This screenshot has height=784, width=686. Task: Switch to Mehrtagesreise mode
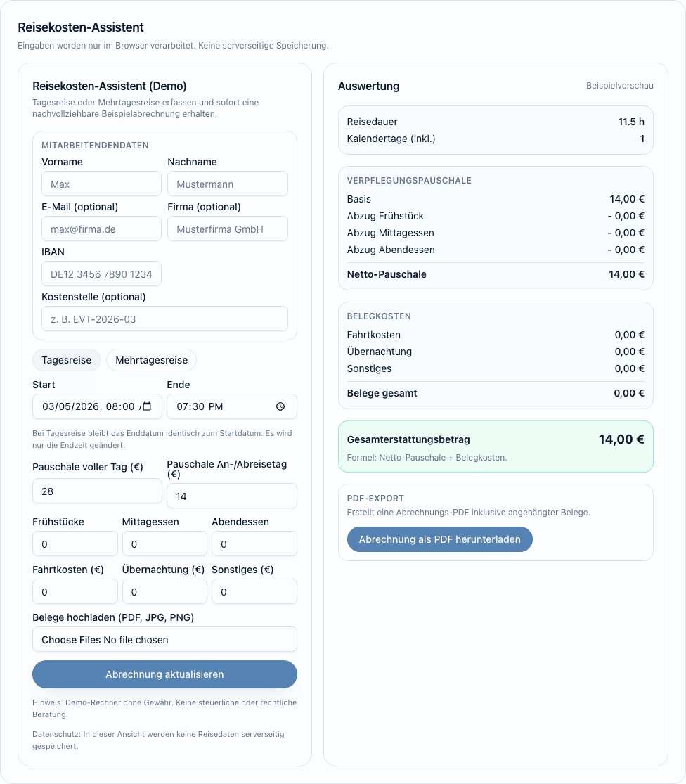[151, 360]
